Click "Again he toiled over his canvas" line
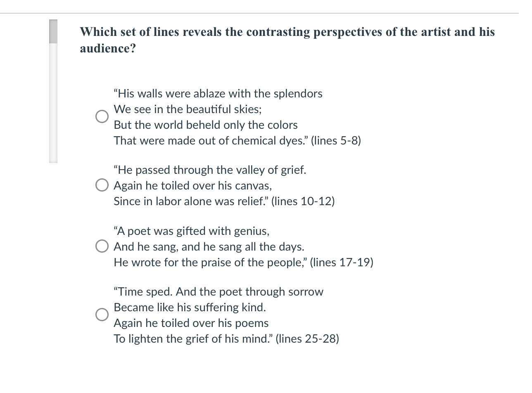Screen dimensions: 532x393 (x=193, y=186)
